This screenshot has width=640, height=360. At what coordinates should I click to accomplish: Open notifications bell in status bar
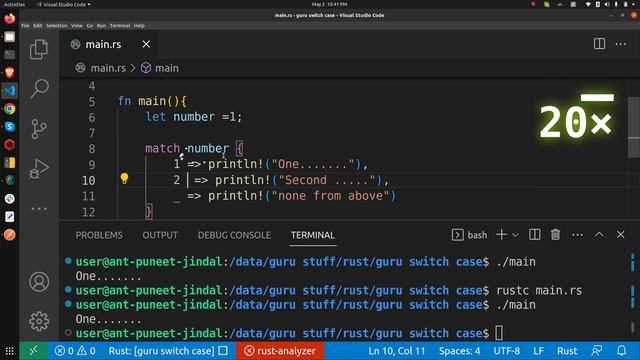click(621, 351)
